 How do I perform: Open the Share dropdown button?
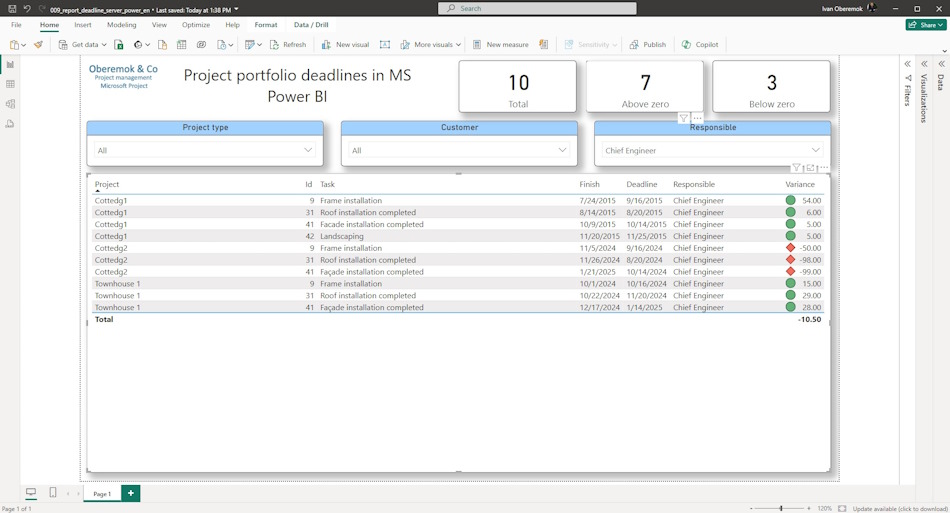tap(926, 25)
